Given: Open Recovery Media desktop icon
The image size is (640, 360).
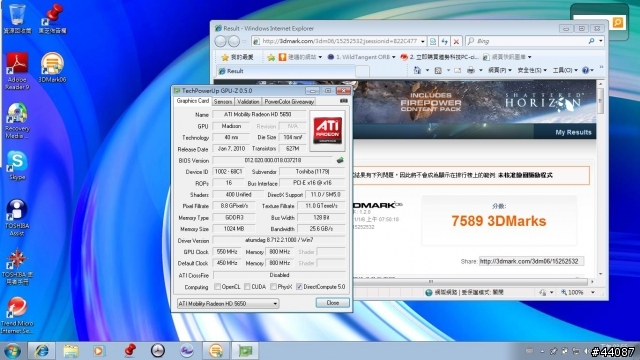Looking at the screenshot, I should [17, 121].
